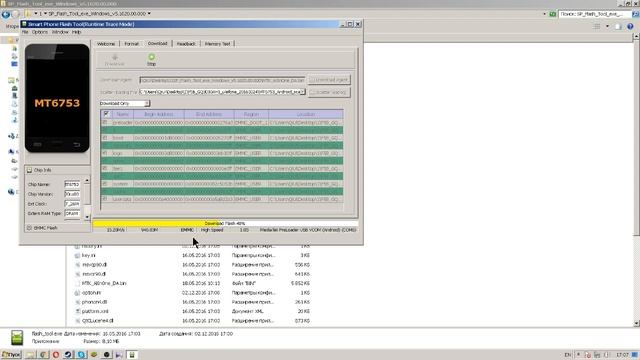
Task: Open the Opera icon on taskbar
Action: 56,355
